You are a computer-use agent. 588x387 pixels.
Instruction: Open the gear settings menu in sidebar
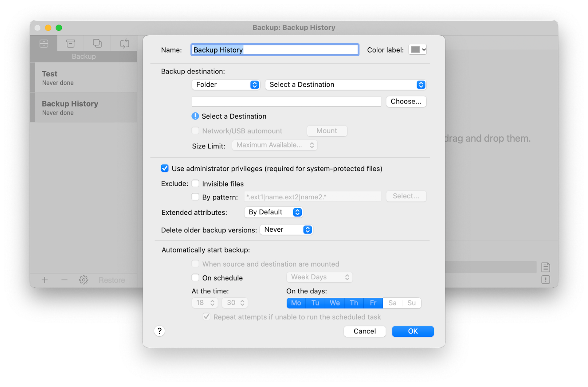[x=84, y=280]
